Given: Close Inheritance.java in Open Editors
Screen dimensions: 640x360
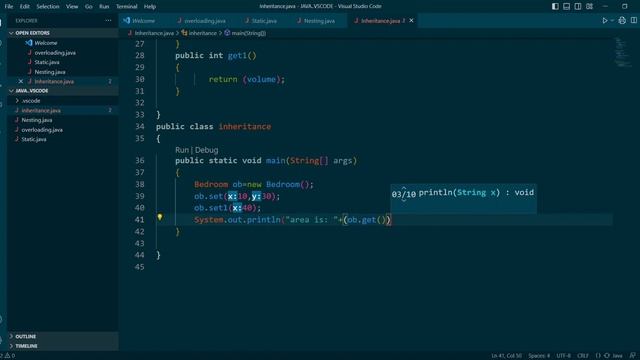Looking at the screenshot, I should [21, 81].
